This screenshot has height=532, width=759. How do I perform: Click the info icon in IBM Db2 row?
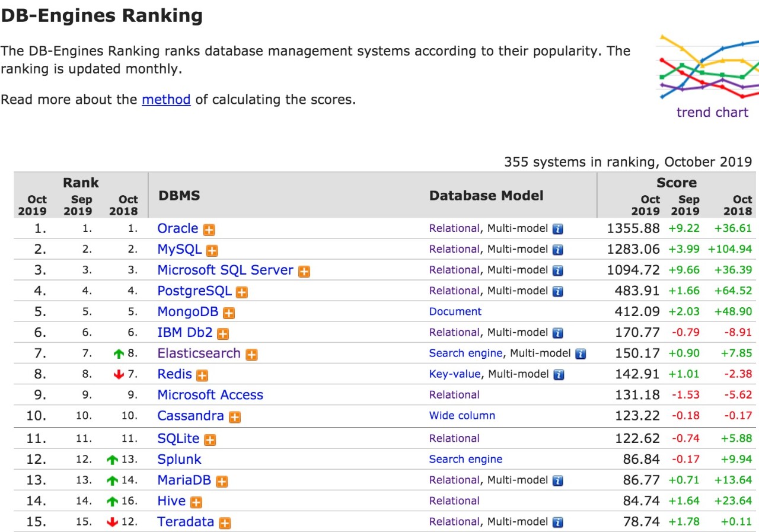pos(558,333)
